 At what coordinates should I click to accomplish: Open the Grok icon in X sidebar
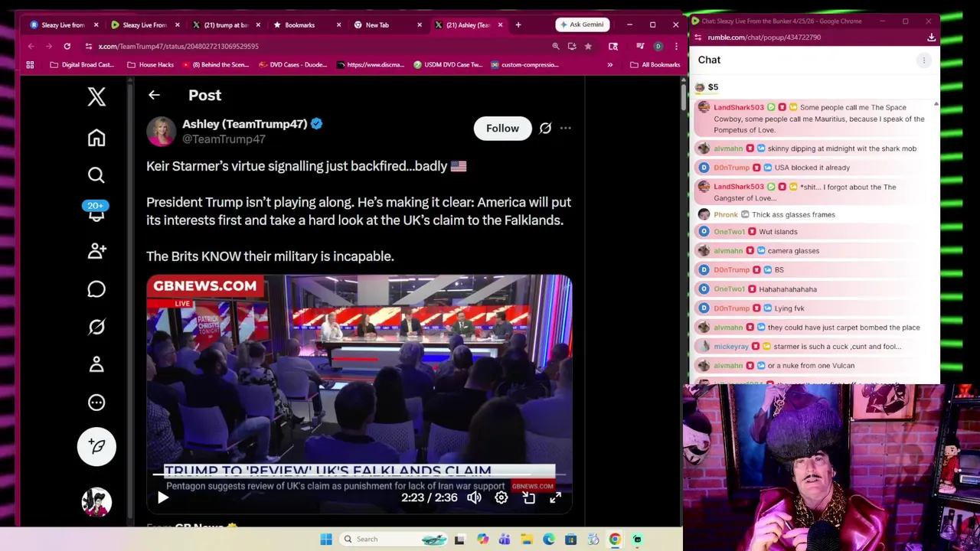tap(96, 327)
